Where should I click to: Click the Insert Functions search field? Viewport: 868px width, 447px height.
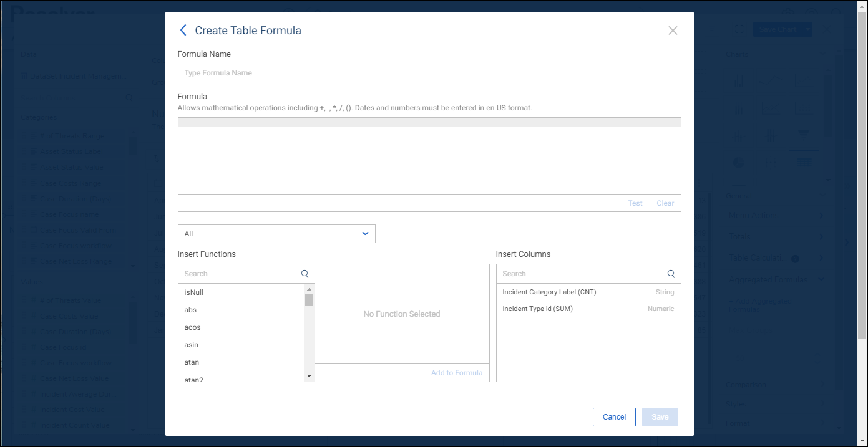[240, 274]
